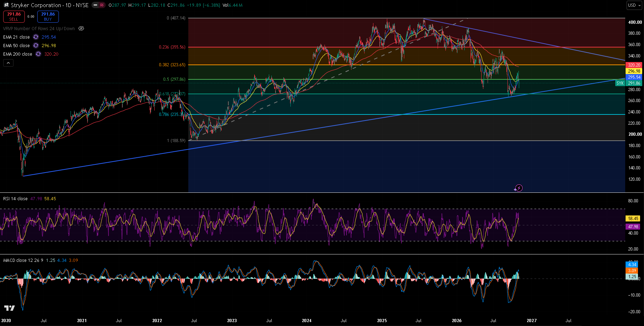Screen dimensions: 644x326
Task: Click the orange 3.09 MACD signal label
Action: coord(632,270)
